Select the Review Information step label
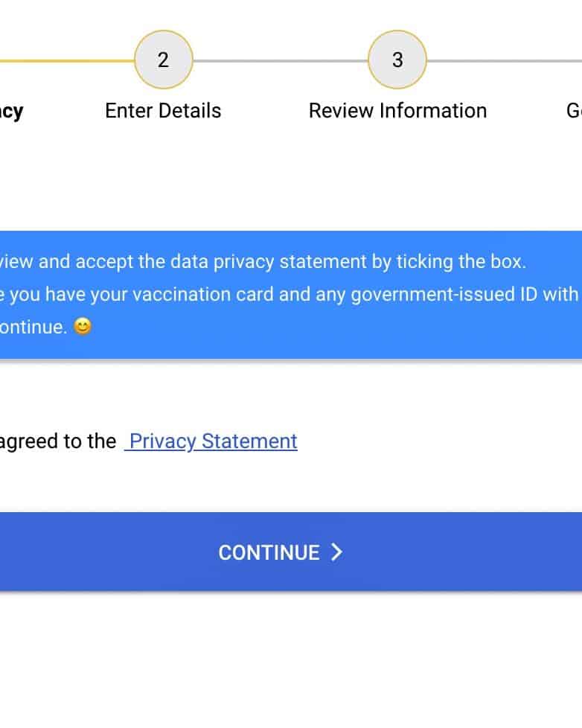Screen dimensions: 582x728 (397, 111)
